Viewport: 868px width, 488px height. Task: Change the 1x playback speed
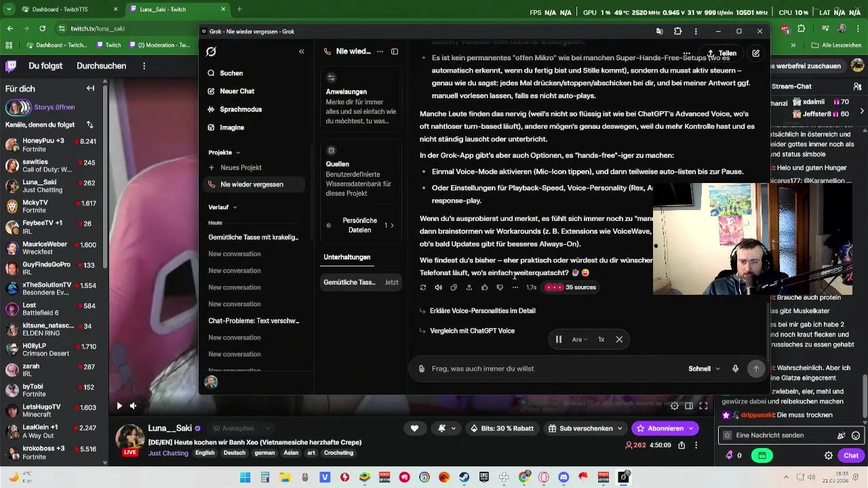(601, 340)
